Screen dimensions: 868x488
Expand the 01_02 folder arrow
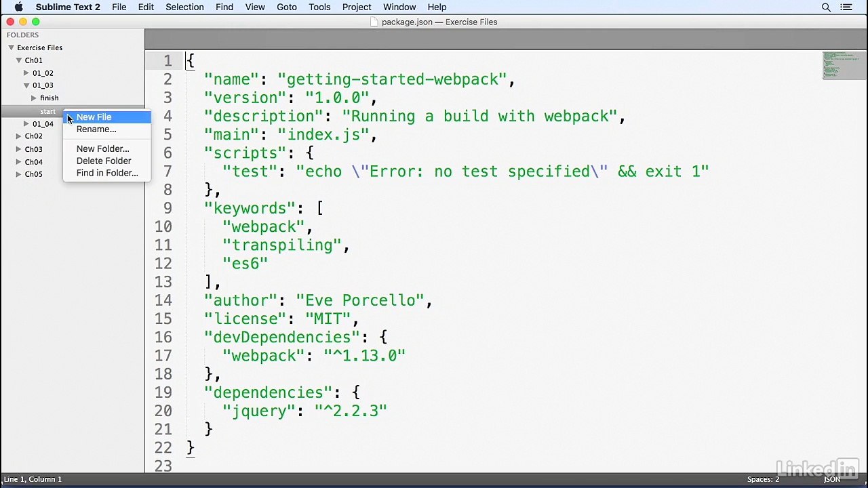pyautogui.click(x=26, y=73)
